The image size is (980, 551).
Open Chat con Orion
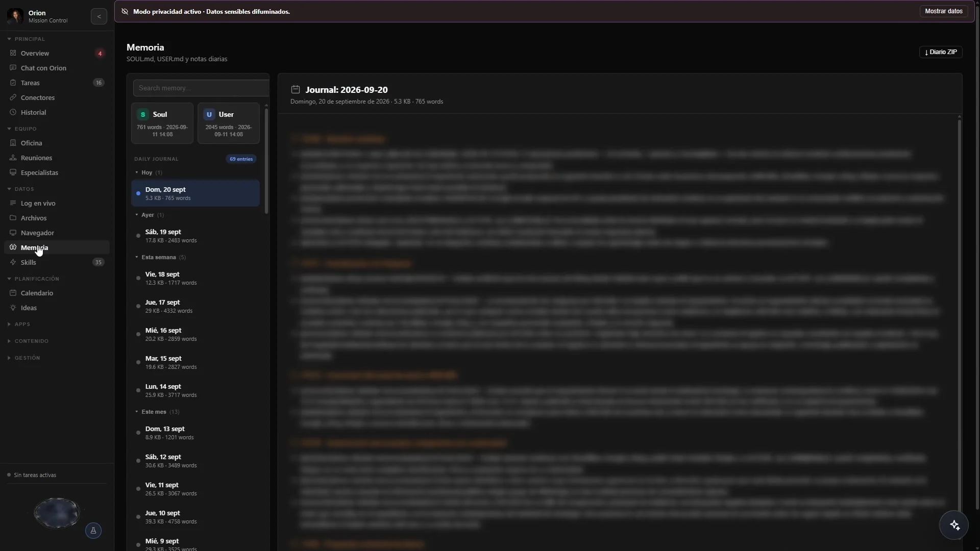[x=57, y=68]
